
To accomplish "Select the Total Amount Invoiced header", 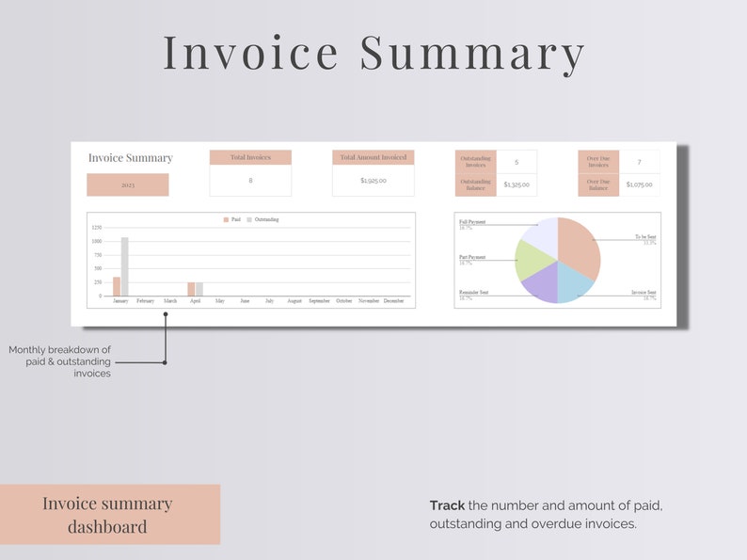I will coord(373,157).
